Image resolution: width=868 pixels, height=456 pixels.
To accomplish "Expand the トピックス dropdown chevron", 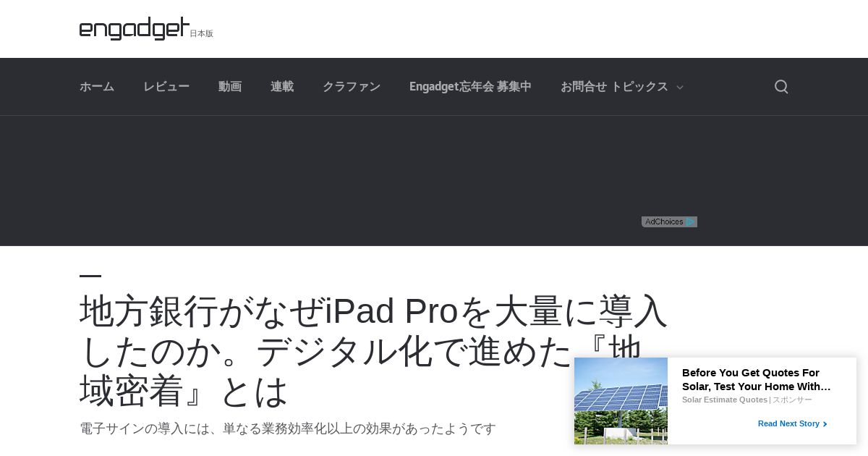I will coord(679,88).
